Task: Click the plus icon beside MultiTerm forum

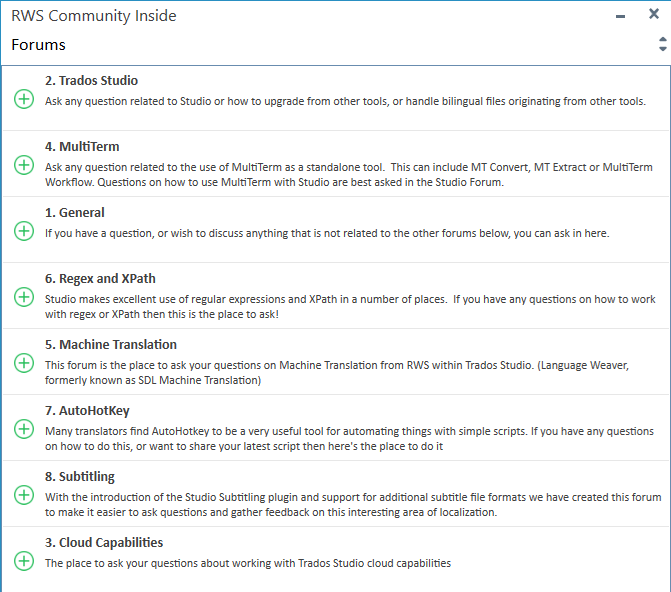Action: click(x=24, y=165)
